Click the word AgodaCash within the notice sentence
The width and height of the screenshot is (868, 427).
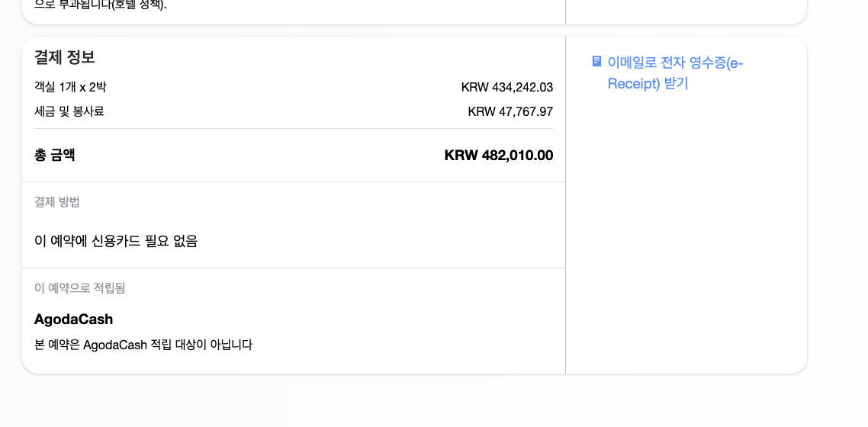tap(115, 345)
